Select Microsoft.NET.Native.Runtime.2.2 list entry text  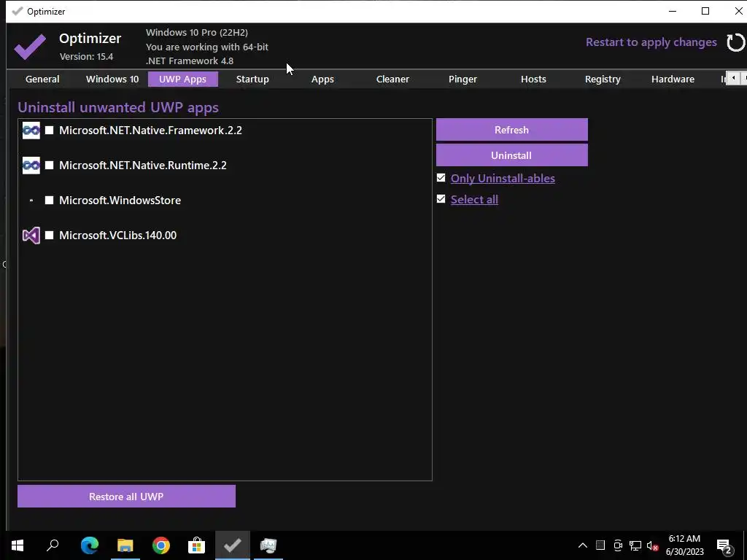(143, 166)
